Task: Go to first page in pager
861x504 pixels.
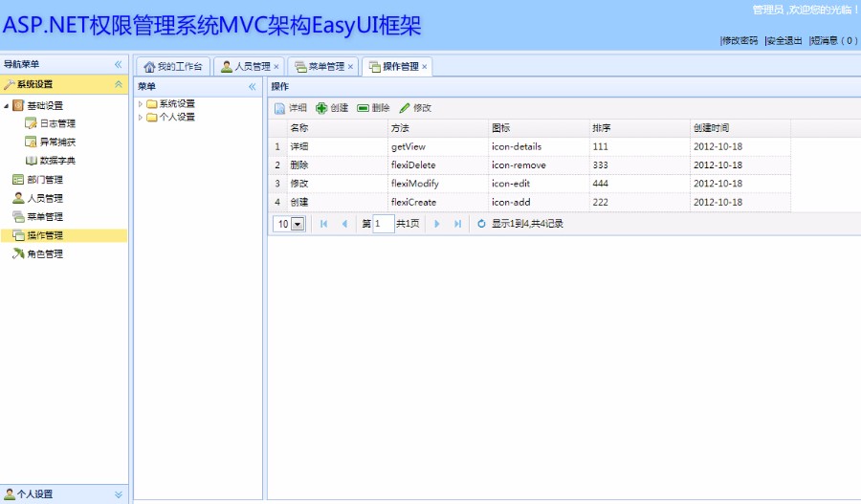Action: point(324,224)
